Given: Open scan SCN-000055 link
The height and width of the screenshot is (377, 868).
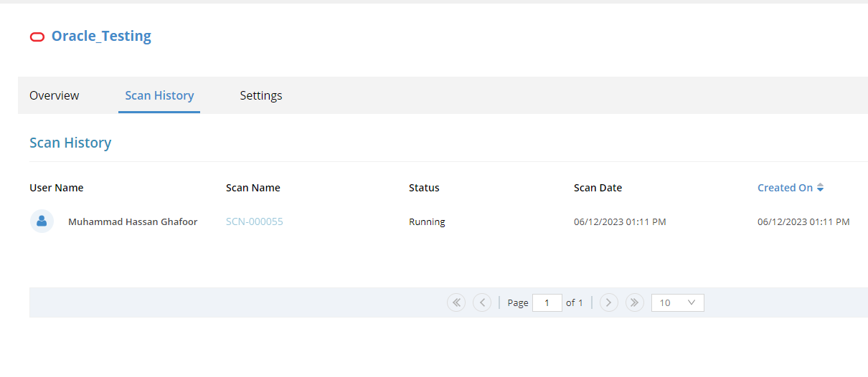Looking at the screenshot, I should [x=255, y=222].
